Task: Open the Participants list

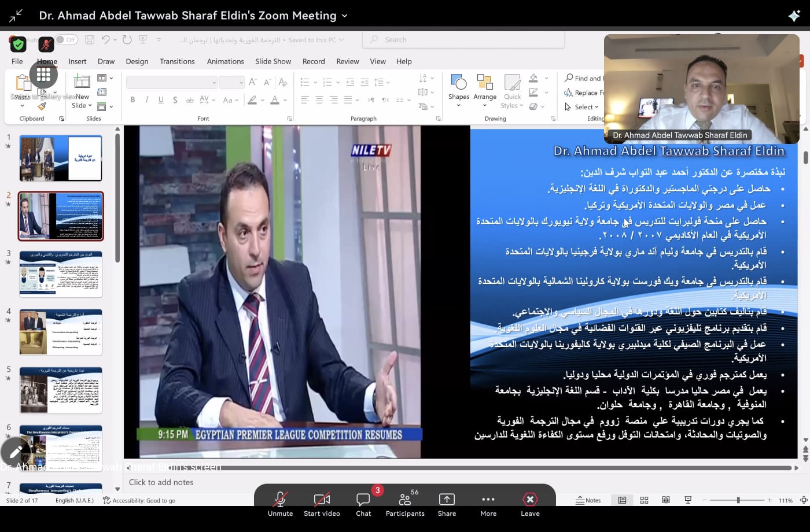Action: point(405,500)
